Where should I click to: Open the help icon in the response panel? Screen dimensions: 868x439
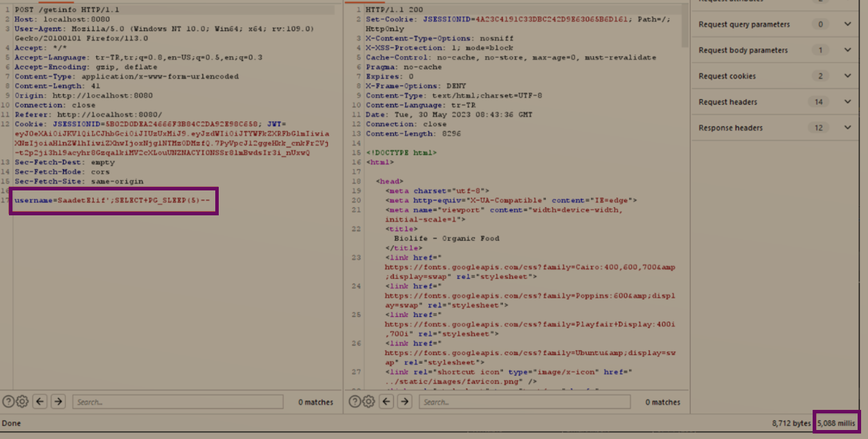point(355,402)
